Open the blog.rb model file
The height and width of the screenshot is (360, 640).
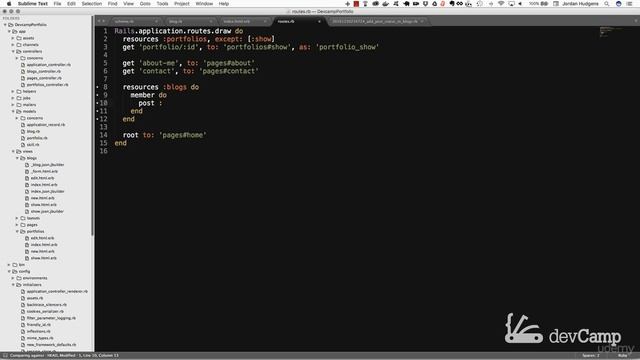[33, 131]
